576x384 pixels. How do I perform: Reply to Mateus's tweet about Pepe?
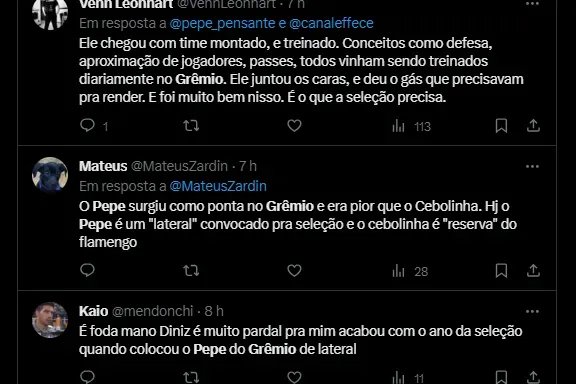tap(87, 270)
